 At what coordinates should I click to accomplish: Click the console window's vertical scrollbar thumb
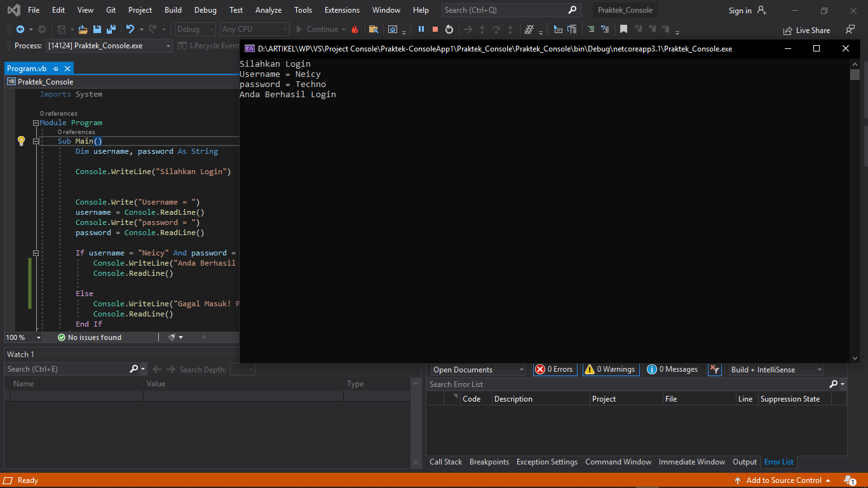(x=855, y=74)
